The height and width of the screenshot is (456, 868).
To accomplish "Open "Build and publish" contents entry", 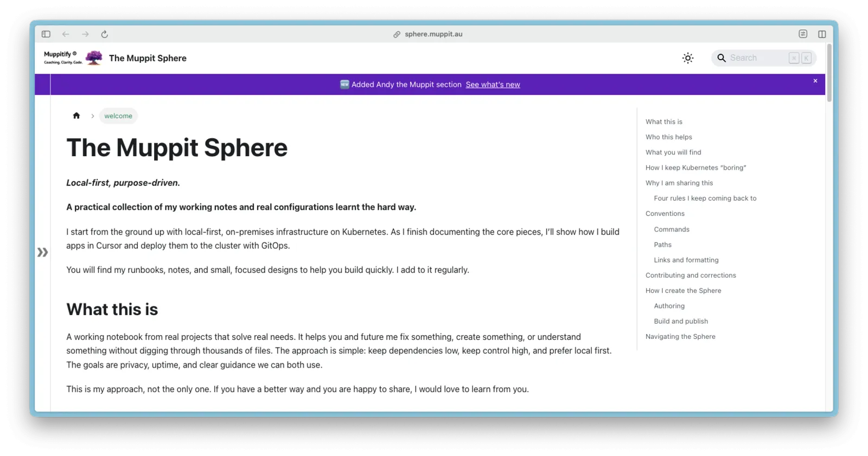I will (680, 321).
